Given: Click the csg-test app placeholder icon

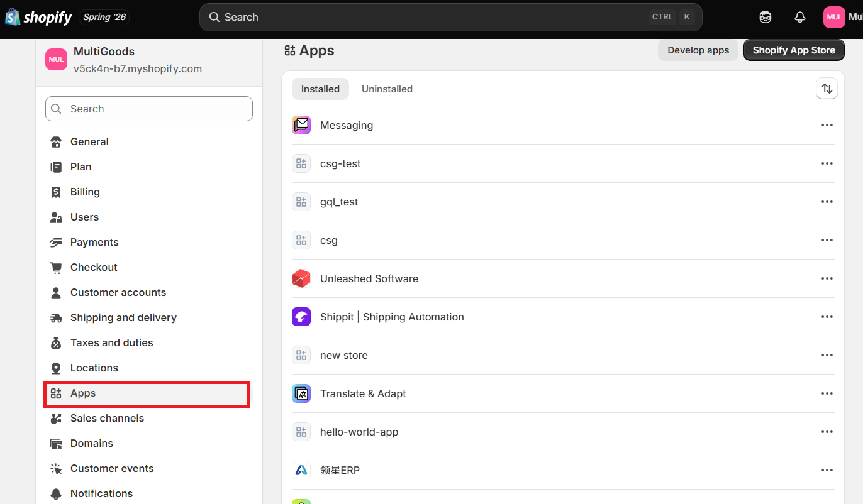Looking at the screenshot, I should (x=301, y=163).
